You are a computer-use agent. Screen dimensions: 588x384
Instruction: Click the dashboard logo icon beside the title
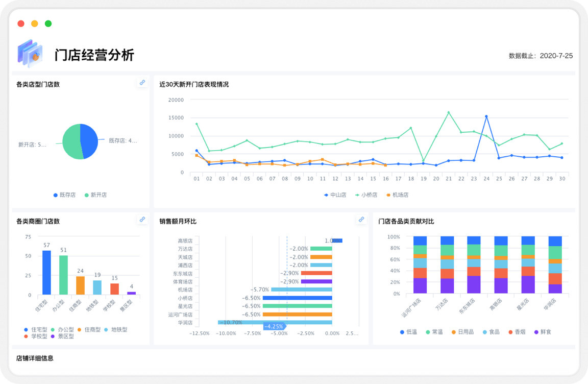click(30, 54)
